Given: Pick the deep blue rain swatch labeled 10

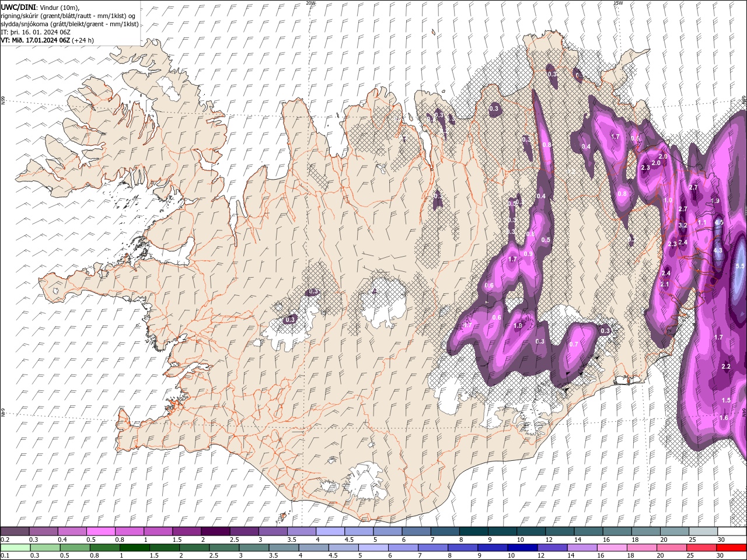Looking at the screenshot, I should point(523,548).
